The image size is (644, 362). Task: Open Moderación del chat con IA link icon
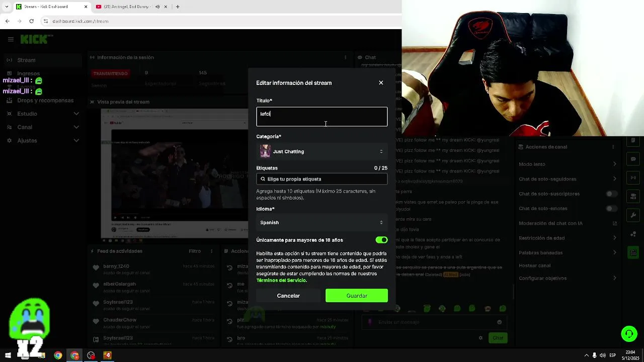(614, 223)
